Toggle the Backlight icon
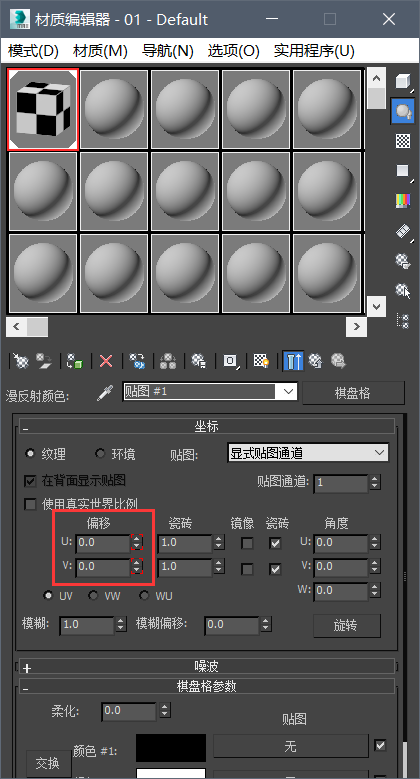The height and width of the screenshot is (779, 420). 403,111
